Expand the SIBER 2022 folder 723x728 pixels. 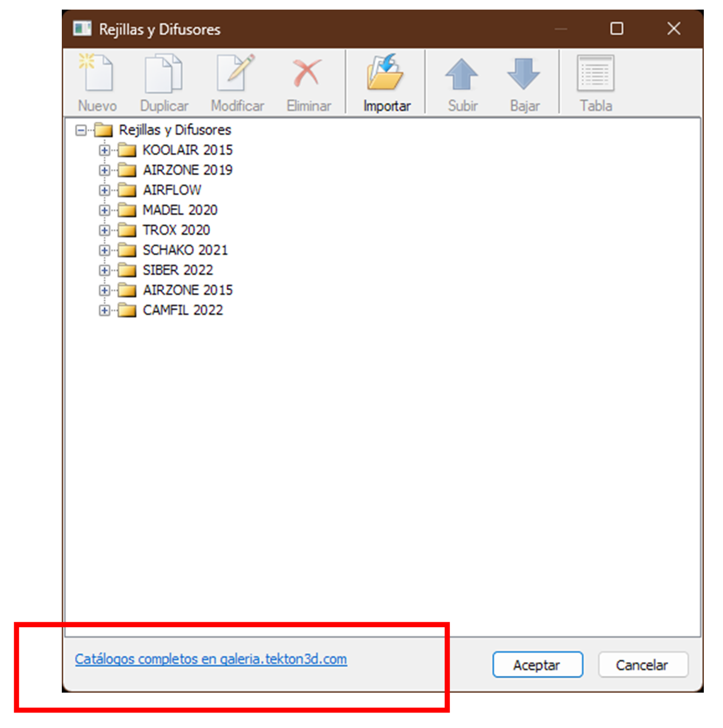click(x=104, y=270)
